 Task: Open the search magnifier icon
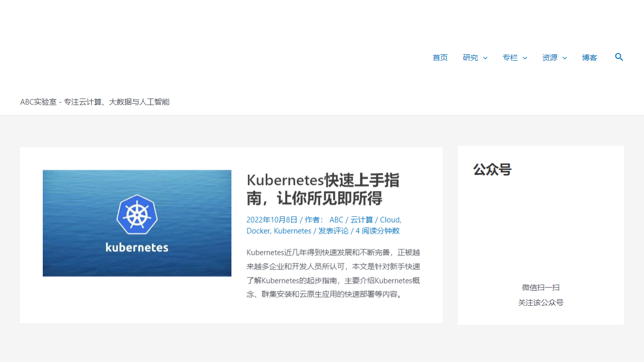tap(619, 57)
